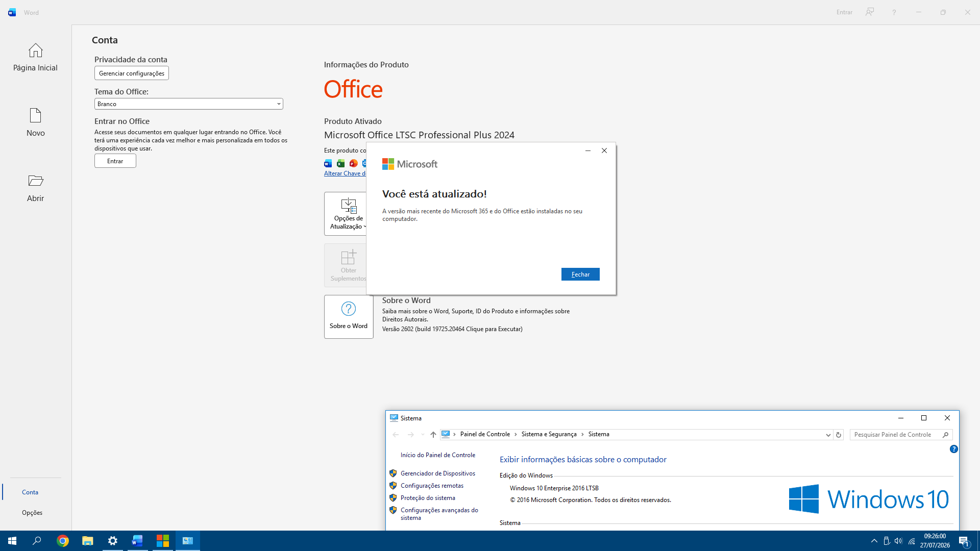980x551 pixels.
Task: Click the Excel app icon under product info
Action: (x=340, y=163)
